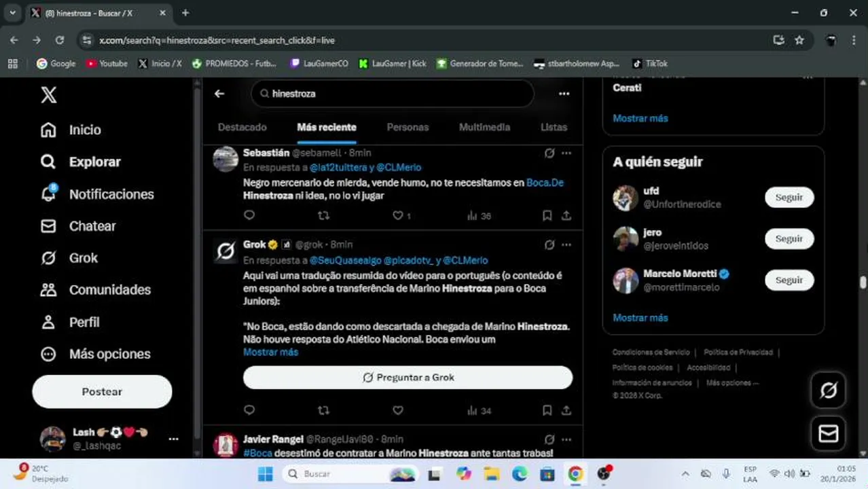
Task: Repost Sebastián's post
Action: (324, 215)
